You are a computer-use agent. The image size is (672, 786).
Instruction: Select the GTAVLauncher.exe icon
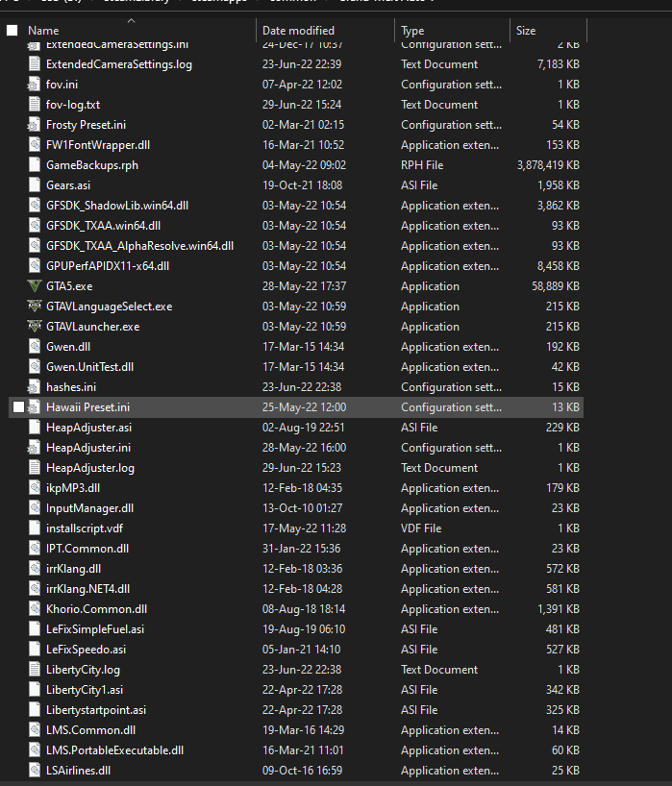coord(36,327)
